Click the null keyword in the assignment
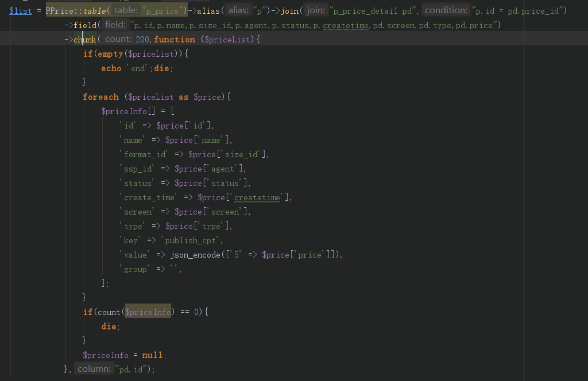 point(152,355)
